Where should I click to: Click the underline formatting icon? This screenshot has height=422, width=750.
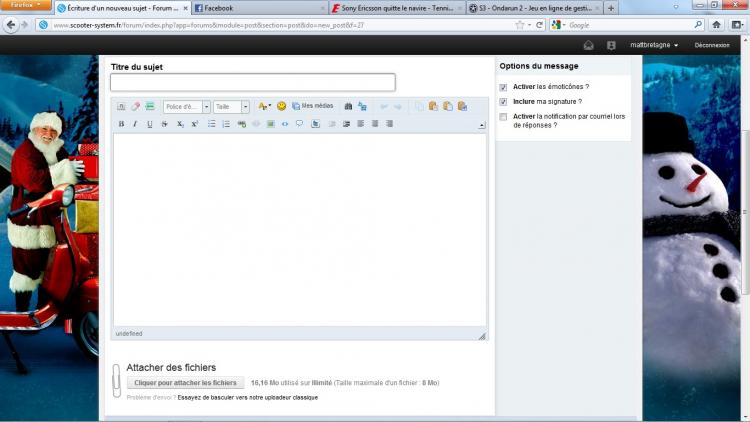click(x=150, y=124)
